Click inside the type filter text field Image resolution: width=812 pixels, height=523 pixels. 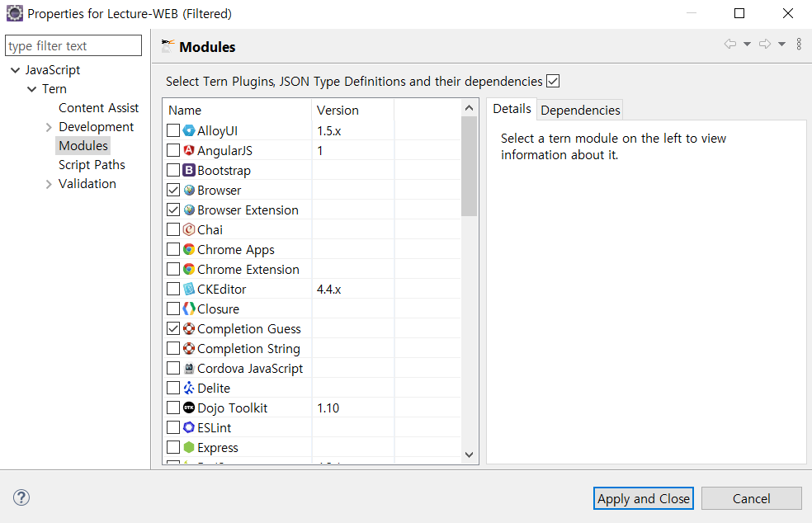(x=73, y=45)
